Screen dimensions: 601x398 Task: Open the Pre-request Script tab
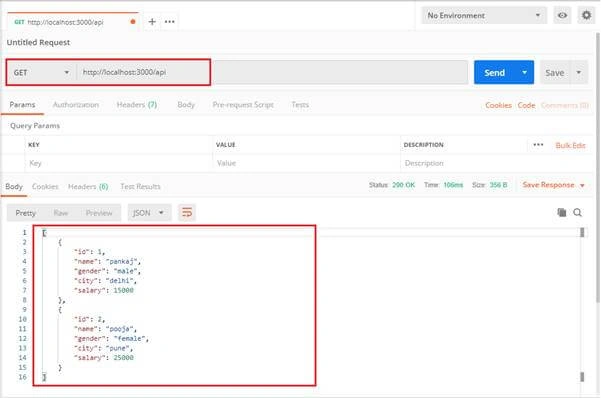tap(243, 105)
